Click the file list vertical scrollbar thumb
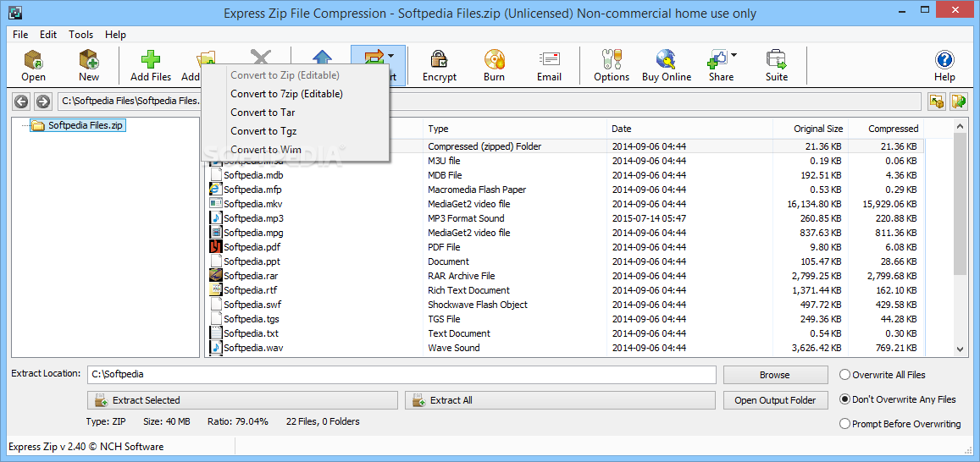The height and width of the screenshot is (462, 980). [x=961, y=203]
